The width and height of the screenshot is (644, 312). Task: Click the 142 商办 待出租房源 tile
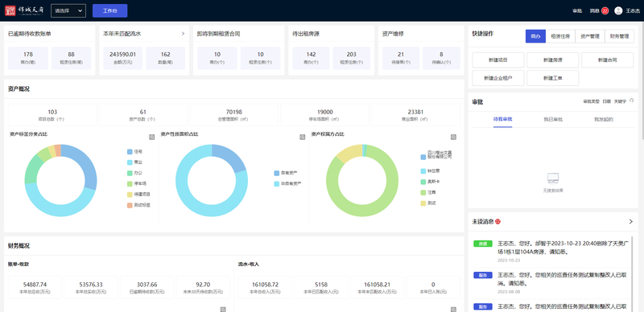311,58
